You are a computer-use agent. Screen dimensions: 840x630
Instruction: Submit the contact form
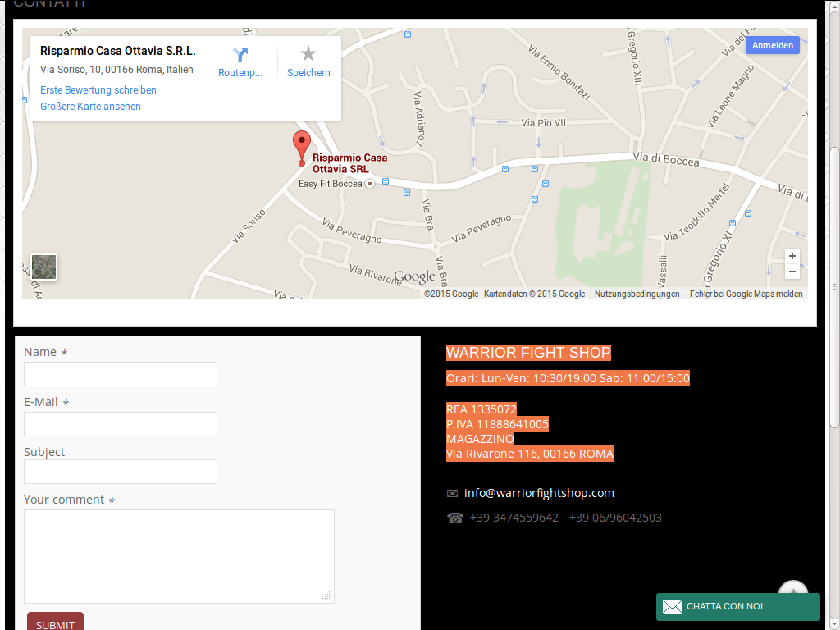click(55, 623)
